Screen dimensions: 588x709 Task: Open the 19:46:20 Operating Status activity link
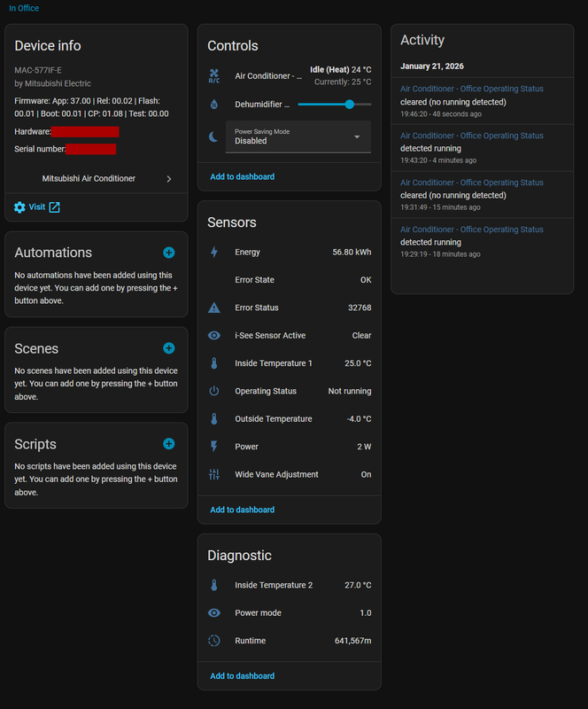(471, 90)
